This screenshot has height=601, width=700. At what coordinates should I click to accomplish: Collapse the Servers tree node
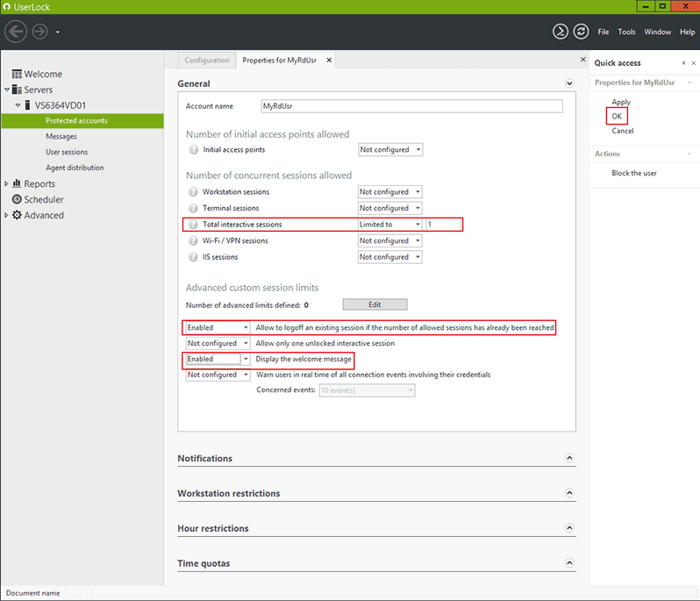[x=7, y=89]
